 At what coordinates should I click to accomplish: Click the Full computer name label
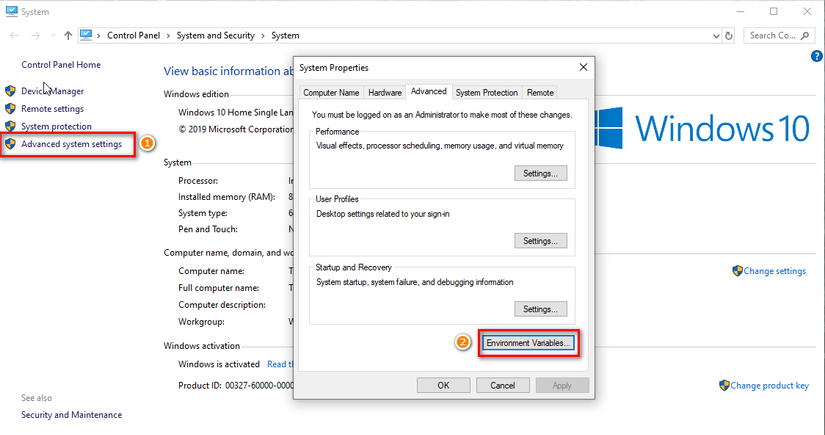[x=218, y=288]
